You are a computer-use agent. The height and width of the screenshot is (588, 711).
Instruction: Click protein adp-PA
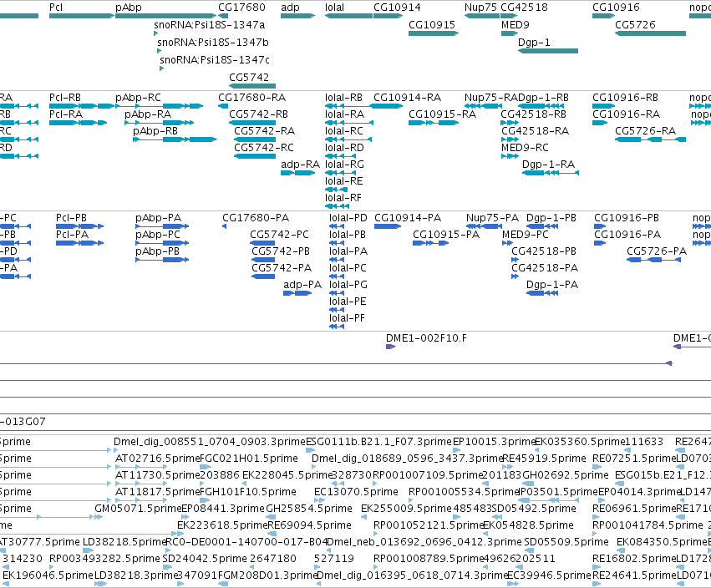click(297, 293)
